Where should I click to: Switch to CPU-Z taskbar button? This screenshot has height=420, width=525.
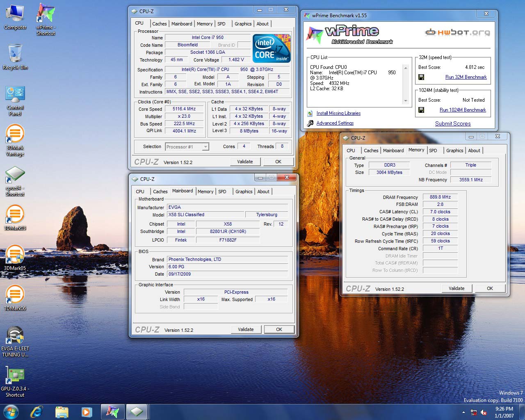(137, 412)
